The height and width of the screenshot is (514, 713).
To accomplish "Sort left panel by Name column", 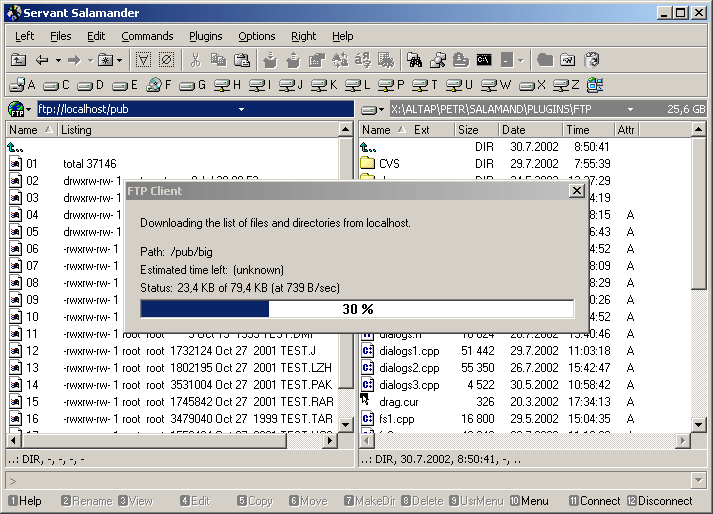I will click(x=30, y=130).
